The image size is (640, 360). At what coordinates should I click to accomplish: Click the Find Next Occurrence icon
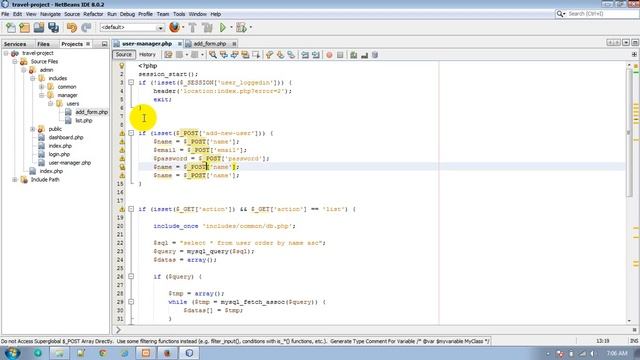[x=234, y=55]
